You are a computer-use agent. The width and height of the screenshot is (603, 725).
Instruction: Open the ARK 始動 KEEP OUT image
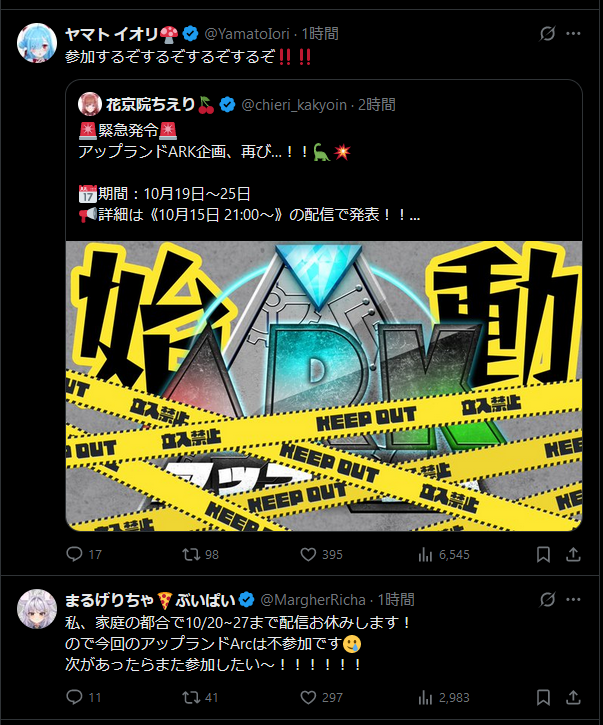pos(324,386)
